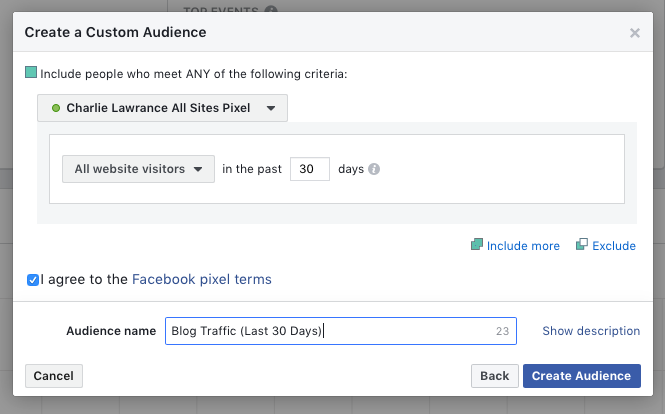Uncheck the agree to pixel terms checkbox
The width and height of the screenshot is (665, 414).
33,280
